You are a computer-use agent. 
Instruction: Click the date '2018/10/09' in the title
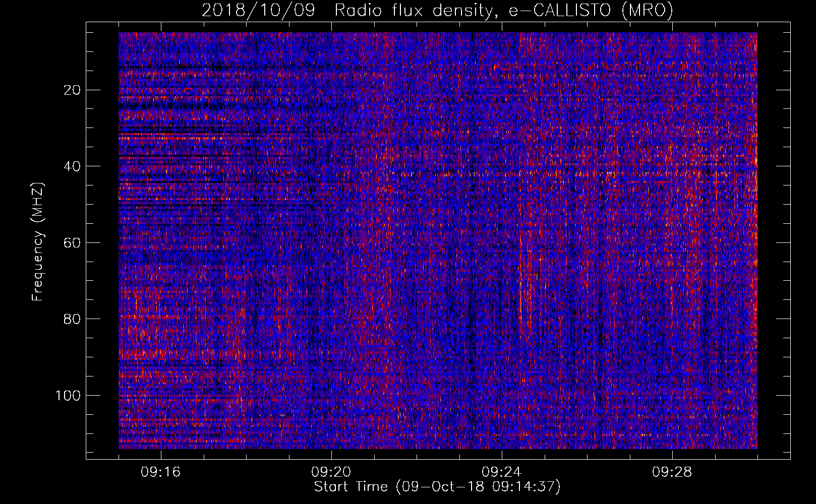258,10
